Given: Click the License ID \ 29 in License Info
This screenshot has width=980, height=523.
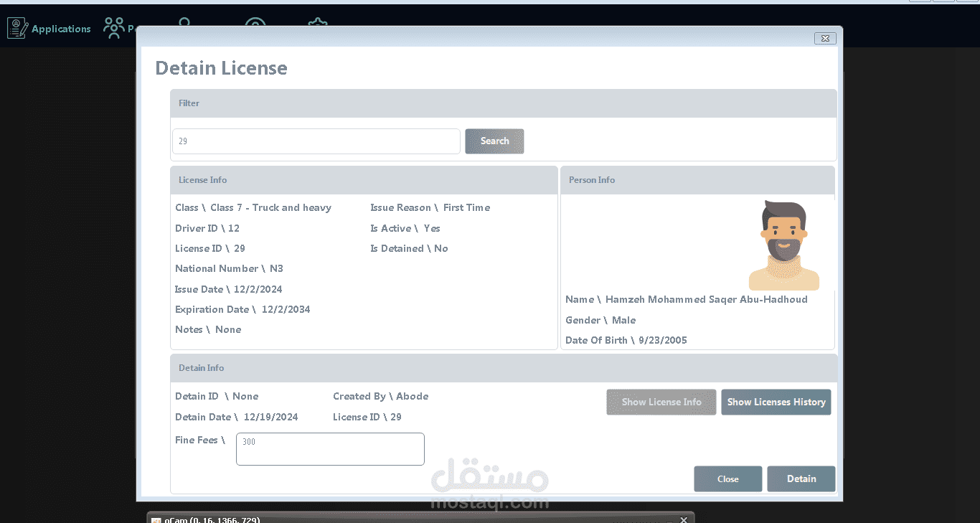Looking at the screenshot, I should coord(210,249).
